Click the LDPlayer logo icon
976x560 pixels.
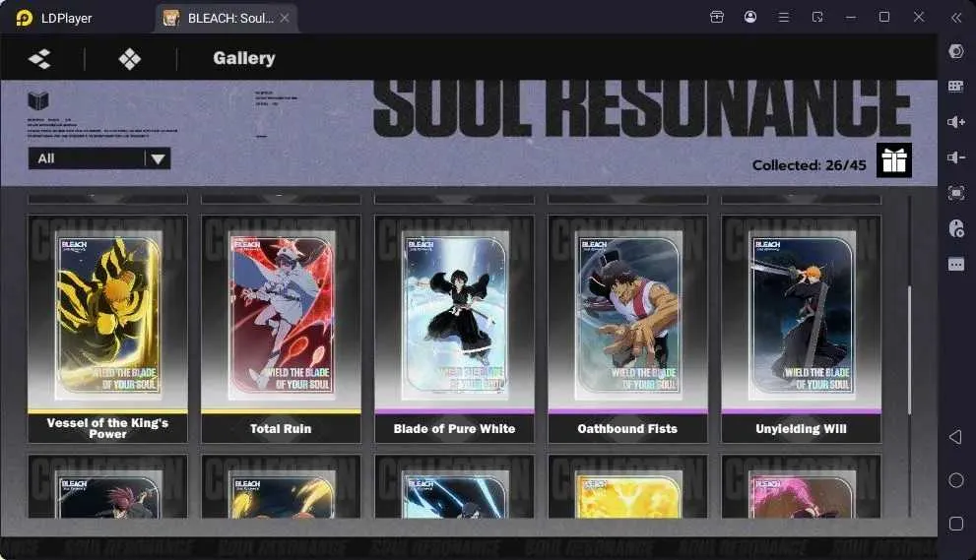[x=24, y=18]
